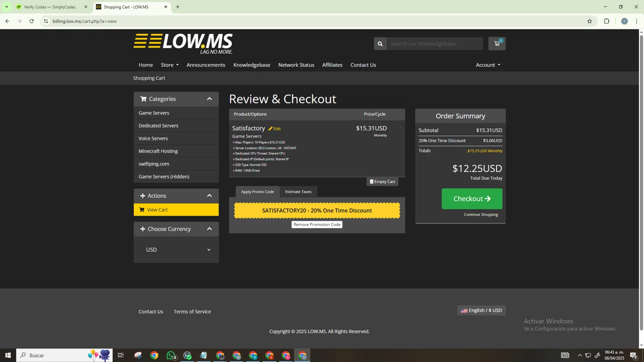Select Game Servers category

click(176, 113)
